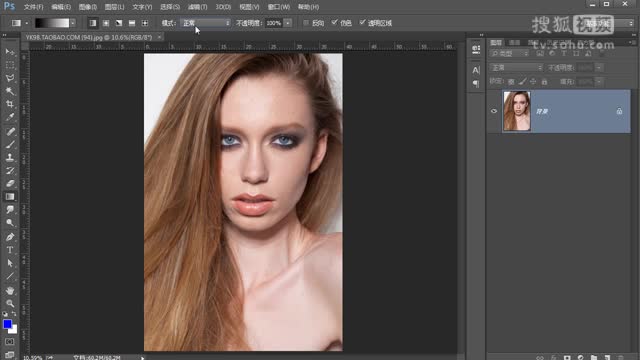Open the 图像(I) menu
This screenshot has width=640, height=360.
(x=88, y=7)
